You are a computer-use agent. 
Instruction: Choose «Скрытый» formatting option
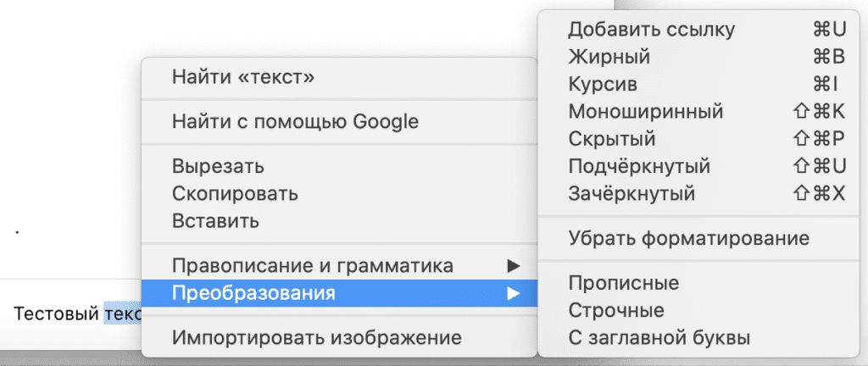click(x=611, y=138)
